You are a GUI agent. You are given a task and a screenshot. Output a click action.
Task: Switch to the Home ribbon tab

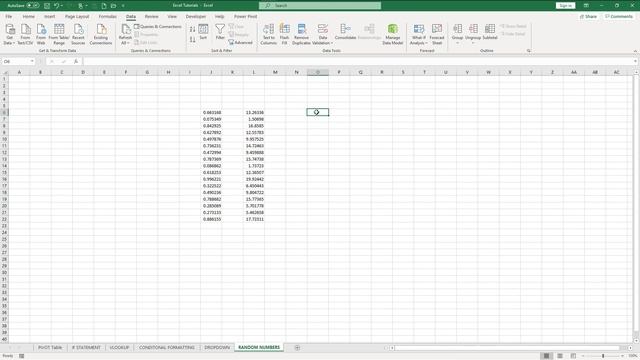[29, 16]
